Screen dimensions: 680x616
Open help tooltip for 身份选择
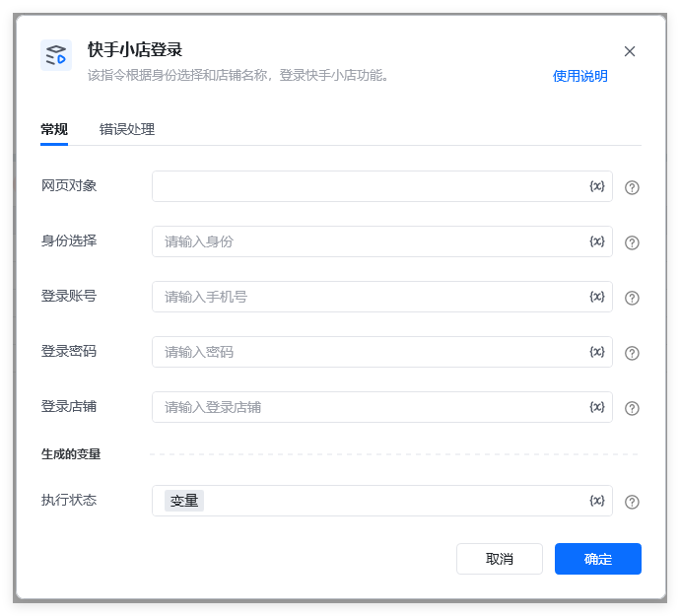[632, 242]
